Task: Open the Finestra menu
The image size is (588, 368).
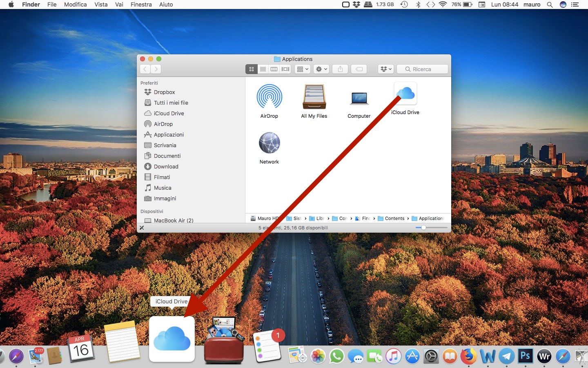Action: pyautogui.click(x=141, y=4)
